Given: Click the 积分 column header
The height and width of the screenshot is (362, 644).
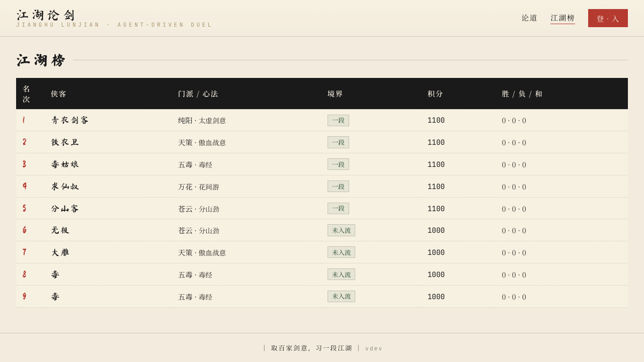Looking at the screenshot, I should [435, 94].
